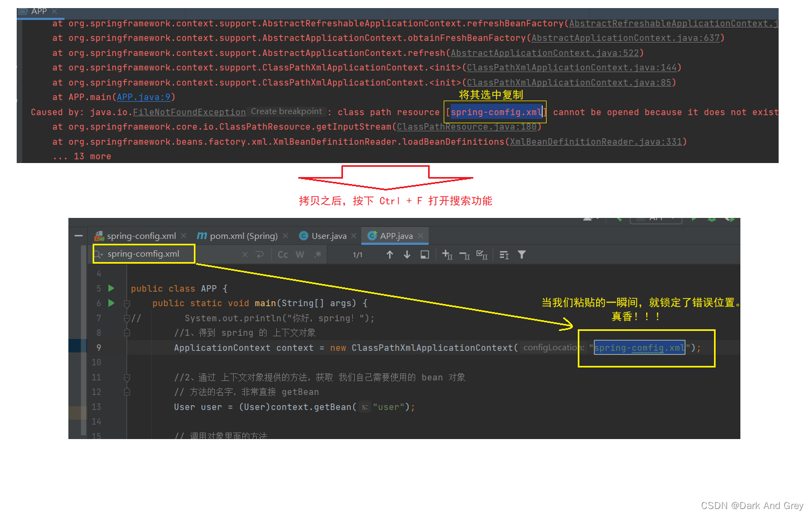The height and width of the screenshot is (516, 812).
Task: Clear the find field text
Action: (245, 255)
